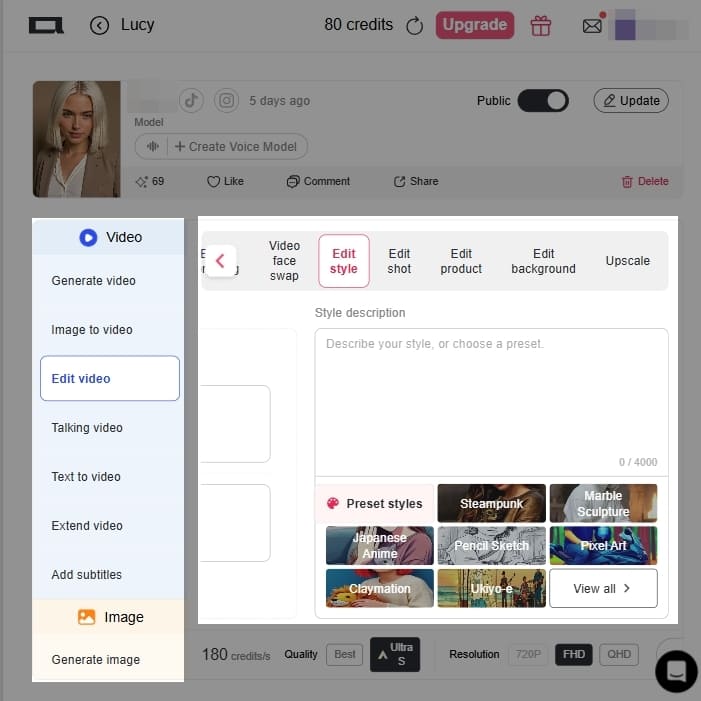Apply the Pencil Sketch preset style
701x701 pixels.
(x=491, y=545)
